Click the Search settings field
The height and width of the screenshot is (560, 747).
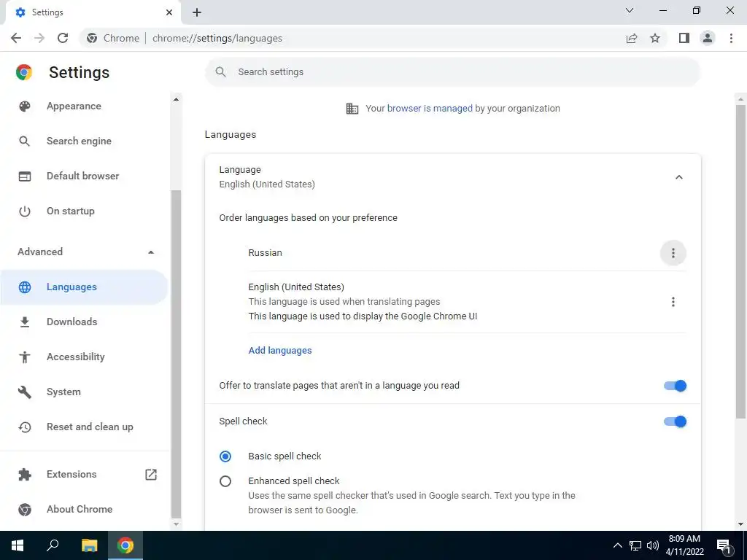pos(452,72)
